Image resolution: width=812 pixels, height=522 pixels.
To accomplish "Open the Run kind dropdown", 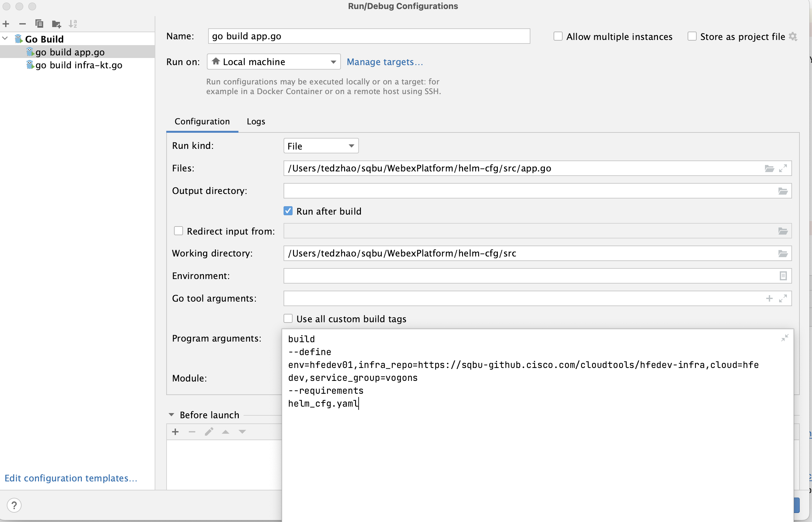I will (321, 146).
